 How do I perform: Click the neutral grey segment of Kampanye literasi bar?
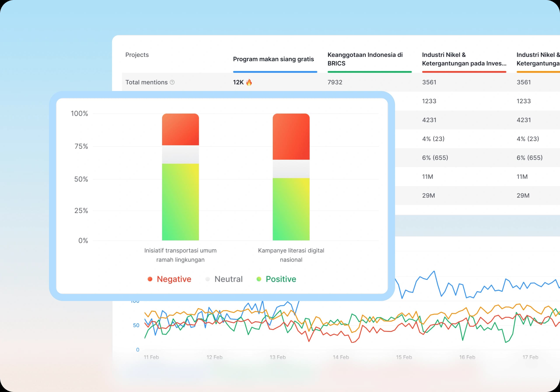pyautogui.click(x=291, y=169)
